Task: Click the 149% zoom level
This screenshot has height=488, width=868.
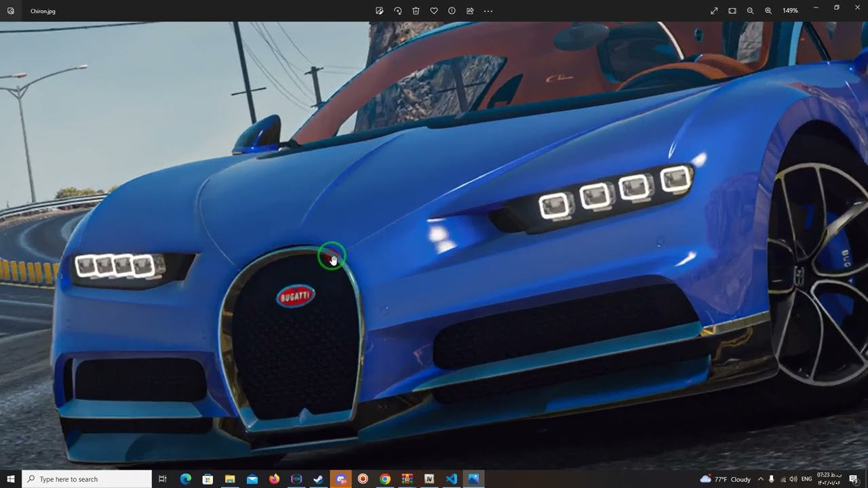Action: (x=790, y=11)
